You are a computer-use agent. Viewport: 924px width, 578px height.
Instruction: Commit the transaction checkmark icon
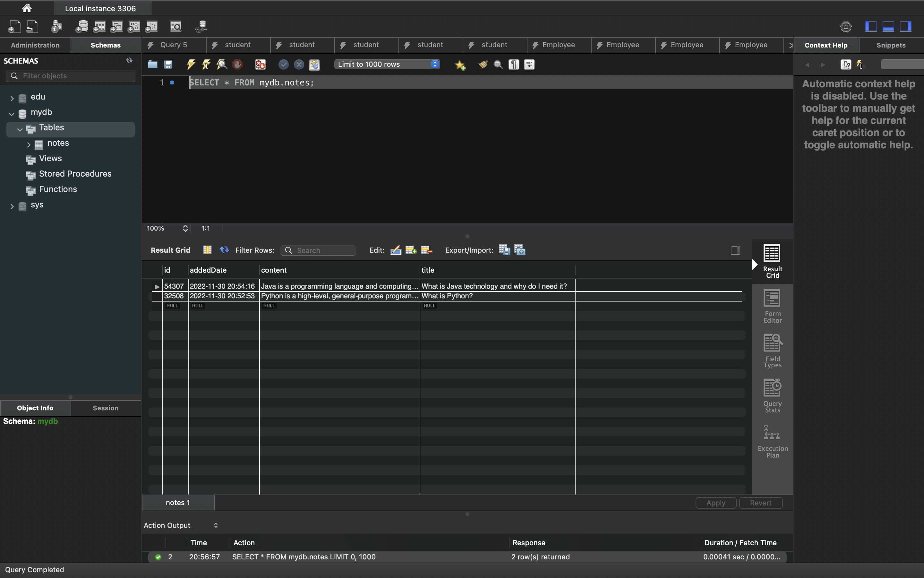coord(283,65)
